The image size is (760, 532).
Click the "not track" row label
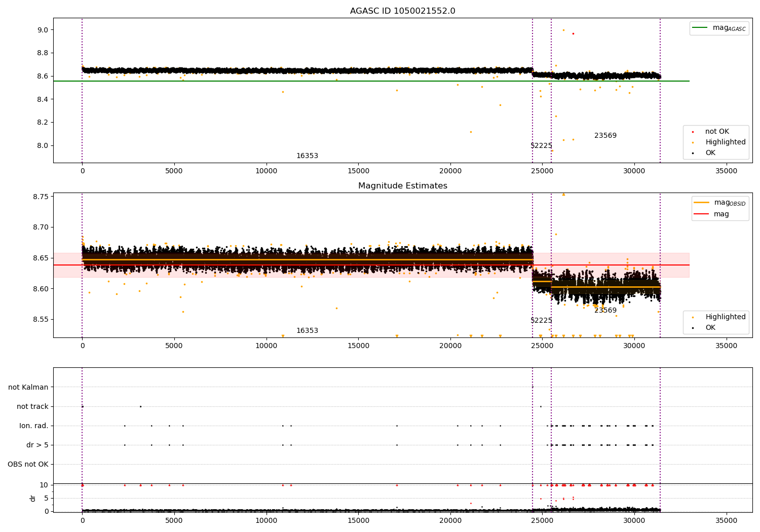[32, 407]
